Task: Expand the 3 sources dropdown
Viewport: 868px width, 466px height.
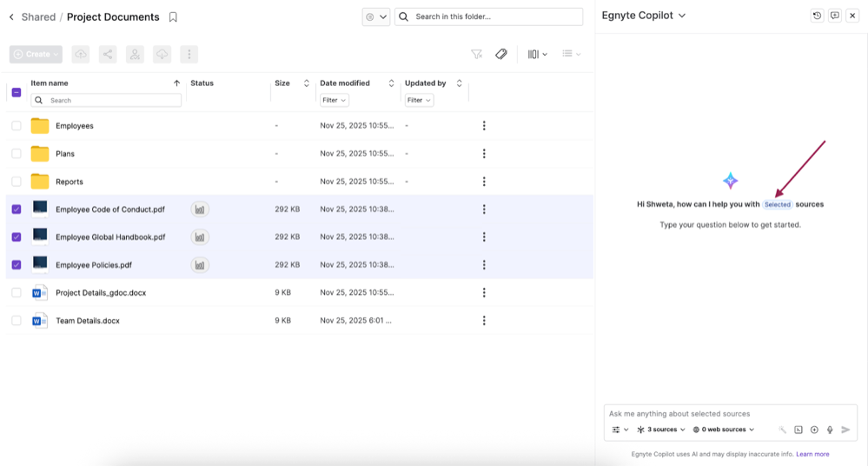Action: point(661,429)
